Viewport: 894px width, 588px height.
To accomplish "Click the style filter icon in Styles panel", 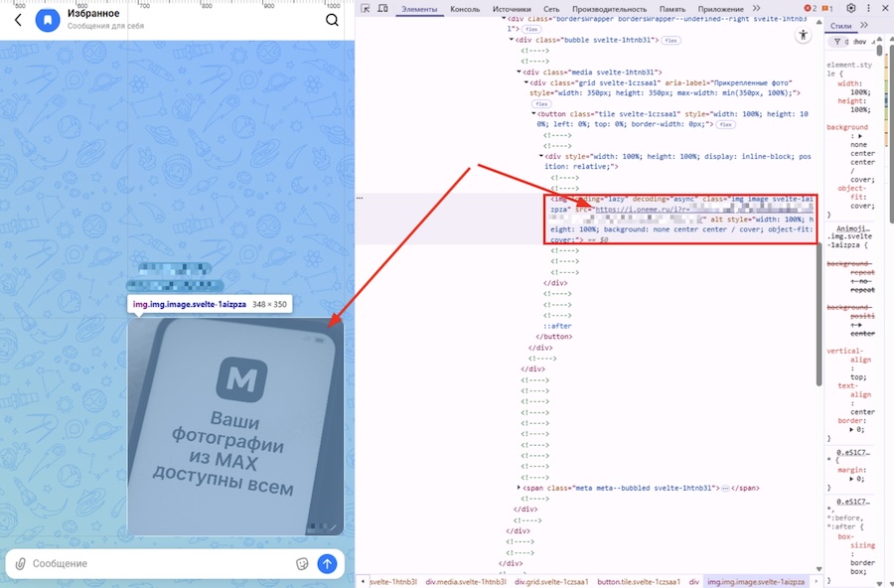I will pyautogui.click(x=837, y=41).
